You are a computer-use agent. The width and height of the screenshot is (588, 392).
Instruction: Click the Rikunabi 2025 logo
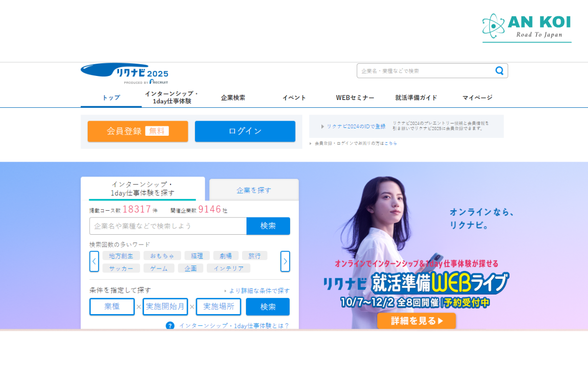pyautogui.click(x=124, y=73)
